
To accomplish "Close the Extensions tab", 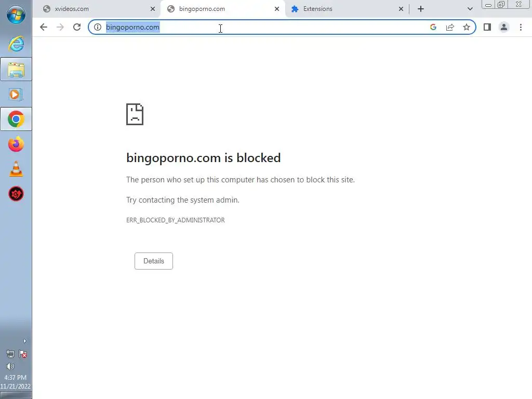I will (401, 9).
